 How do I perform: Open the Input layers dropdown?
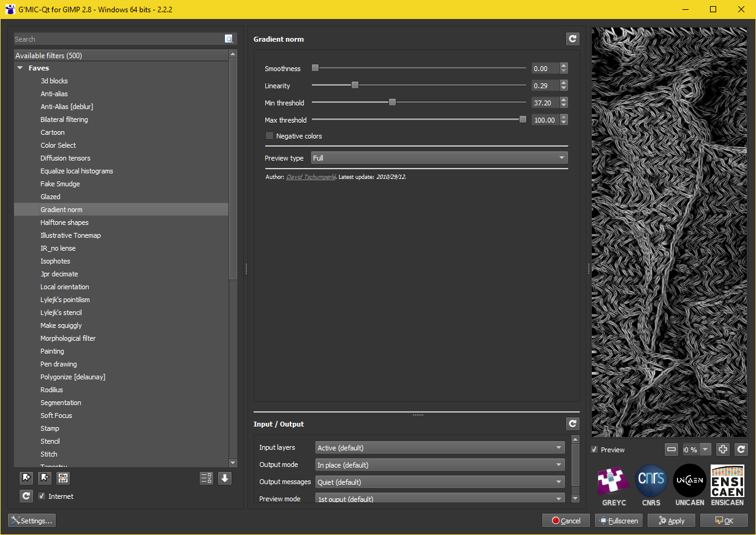[x=440, y=448]
